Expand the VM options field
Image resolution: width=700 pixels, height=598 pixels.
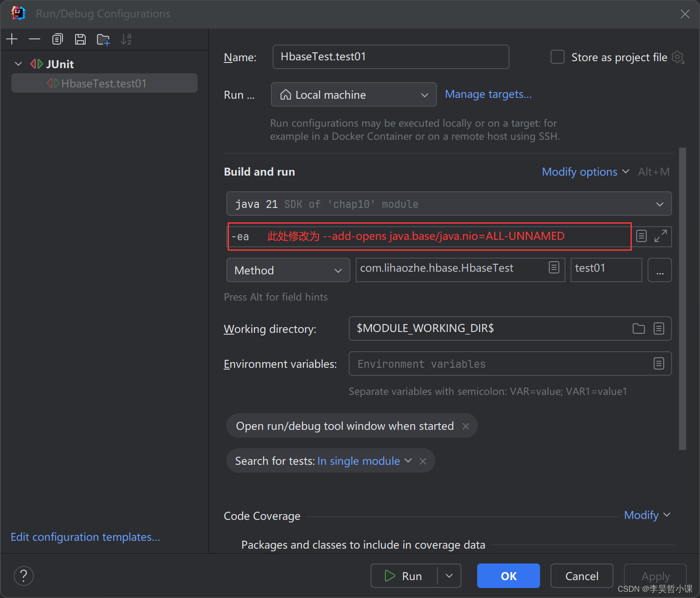pyautogui.click(x=661, y=236)
